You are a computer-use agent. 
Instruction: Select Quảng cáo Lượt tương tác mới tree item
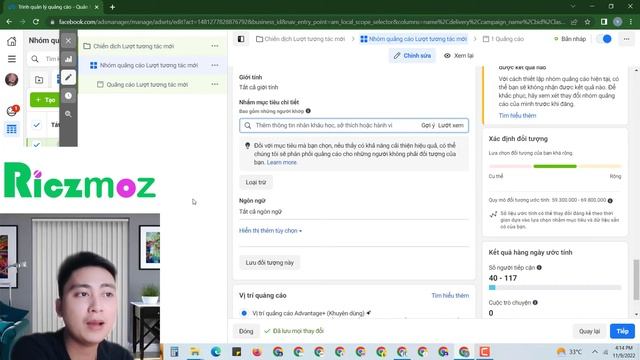(153, 84)
